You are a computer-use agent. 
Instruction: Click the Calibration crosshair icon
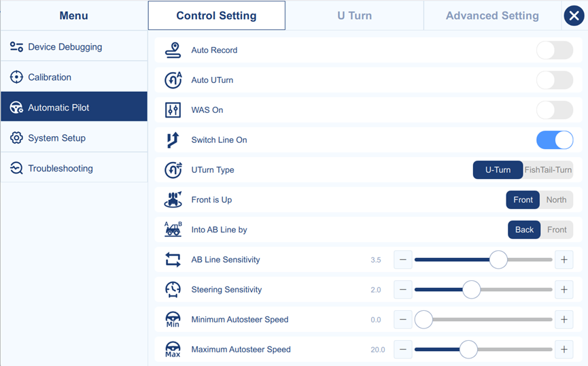16,77
